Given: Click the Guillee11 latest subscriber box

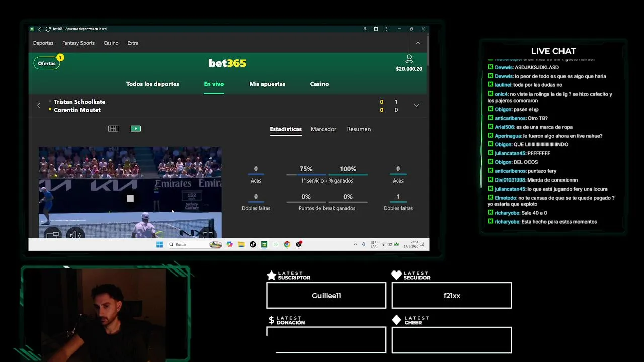Looking at the screenshot, I should (327, 295).
